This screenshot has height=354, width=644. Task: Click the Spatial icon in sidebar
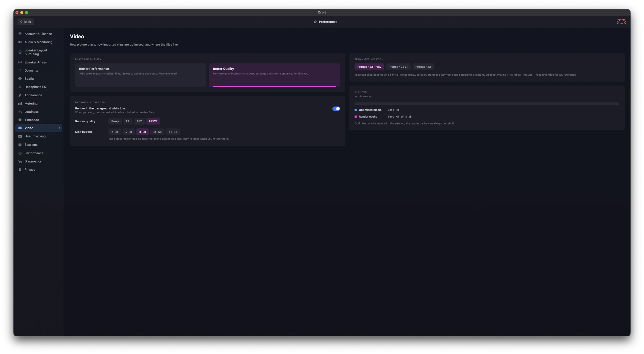(20, 79)
